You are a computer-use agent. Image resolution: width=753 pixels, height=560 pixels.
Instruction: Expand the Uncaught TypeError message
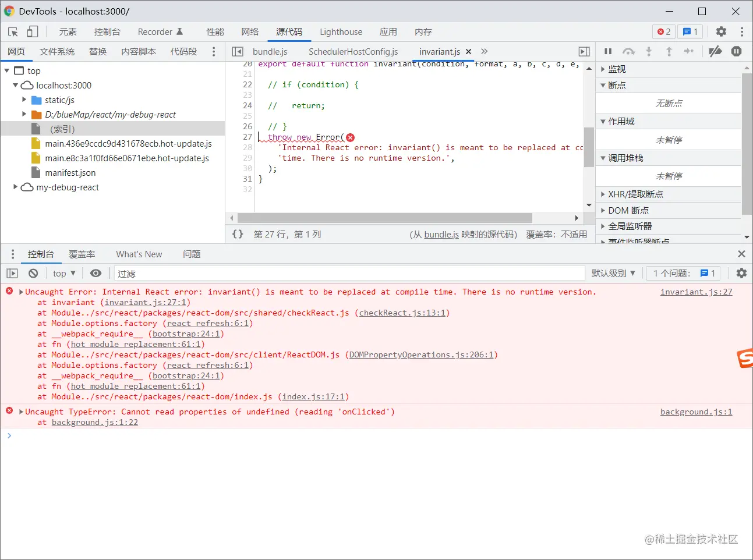click(x=21, y=412)
